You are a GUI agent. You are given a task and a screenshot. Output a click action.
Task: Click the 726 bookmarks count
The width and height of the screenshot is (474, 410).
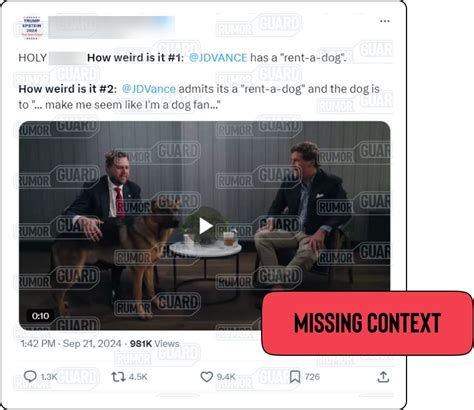(312, 377)
